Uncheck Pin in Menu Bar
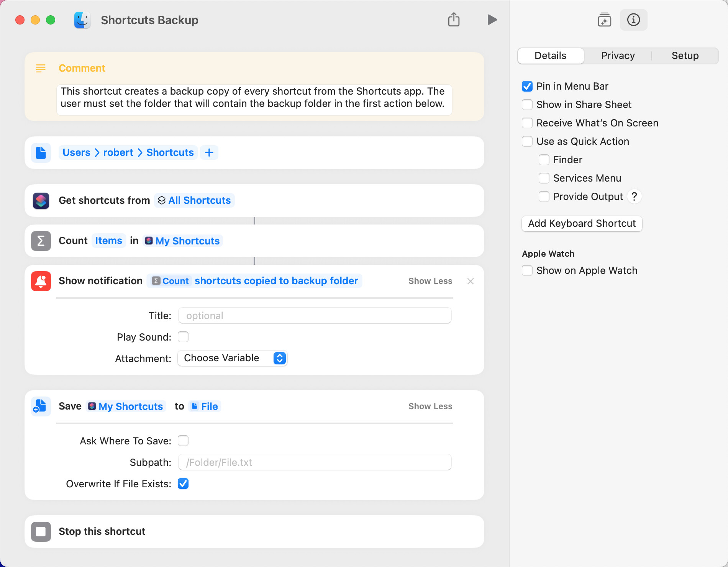This screenshot has width=728, height=567. (527, 86)
